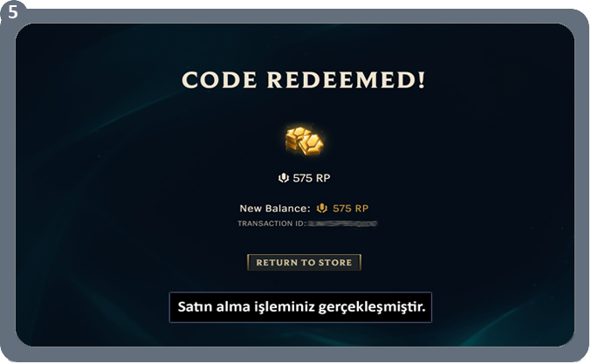The image size is (591, 364).
Task: Click the Turkish purchase confirmation caption box
Action: [x=300, y=307]
